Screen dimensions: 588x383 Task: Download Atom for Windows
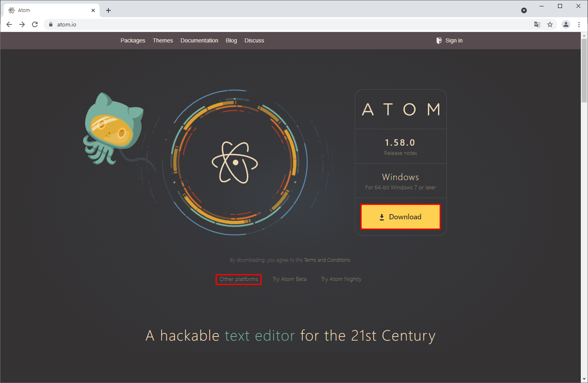click(400, 217)
